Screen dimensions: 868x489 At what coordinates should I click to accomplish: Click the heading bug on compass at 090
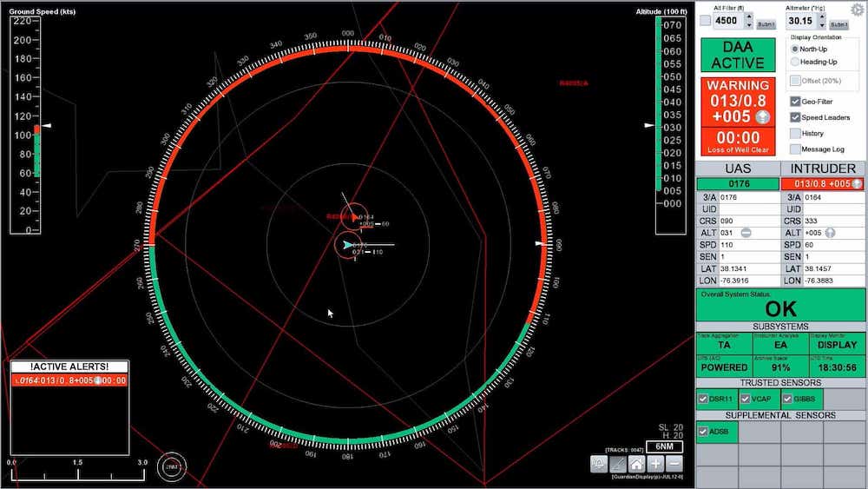540,243
